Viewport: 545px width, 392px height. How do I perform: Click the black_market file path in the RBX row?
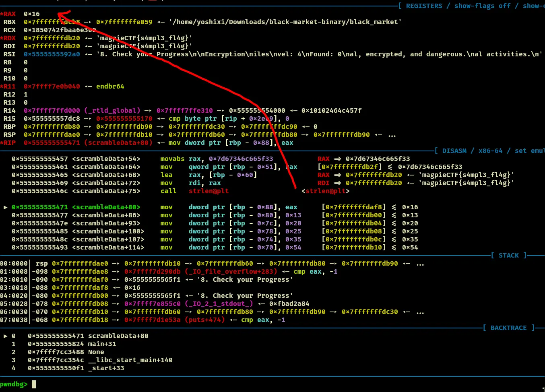[285, 22]
